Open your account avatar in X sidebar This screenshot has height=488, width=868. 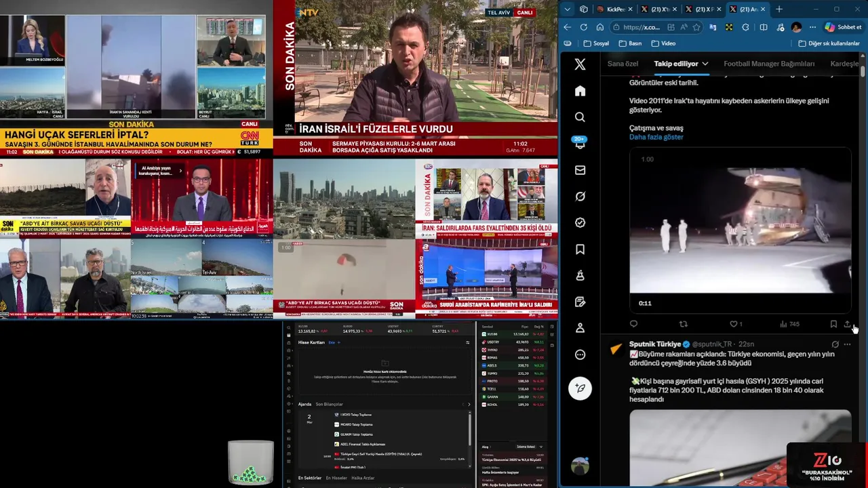tap(580, 466)
